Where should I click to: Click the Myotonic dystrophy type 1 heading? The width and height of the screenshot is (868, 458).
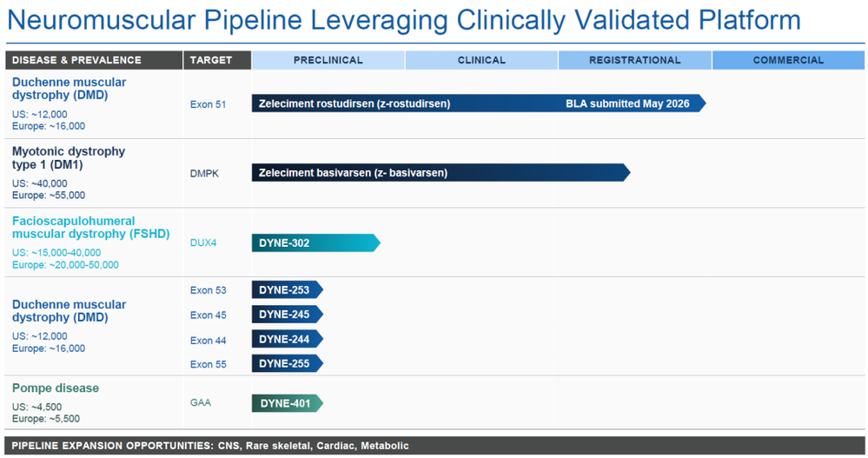69,158
